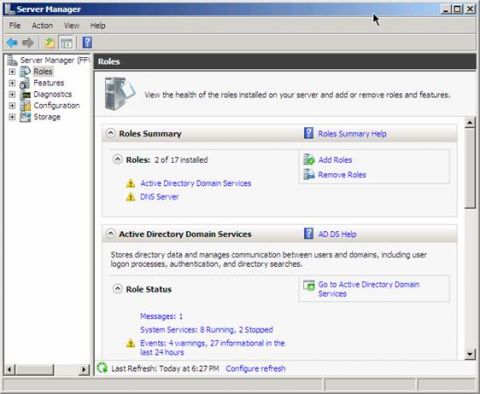
Task: Click the details pane vertical scrollbar thumb
Action: 470,168
